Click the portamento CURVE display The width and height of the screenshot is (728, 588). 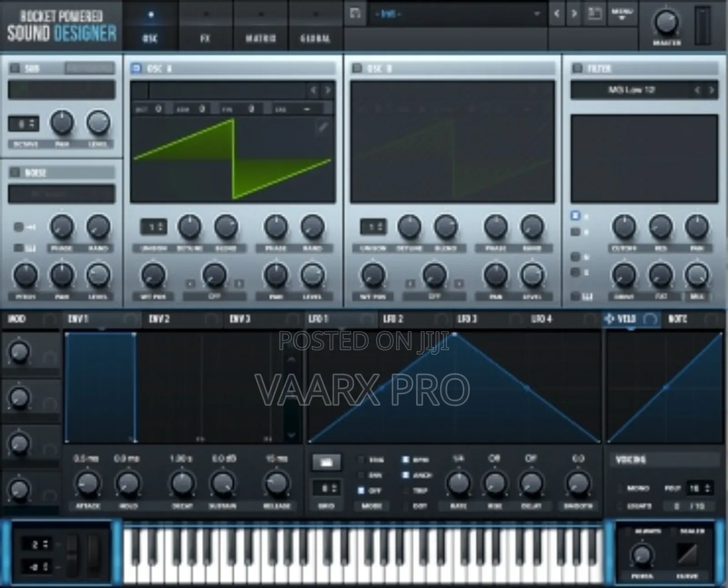point(687,554)
